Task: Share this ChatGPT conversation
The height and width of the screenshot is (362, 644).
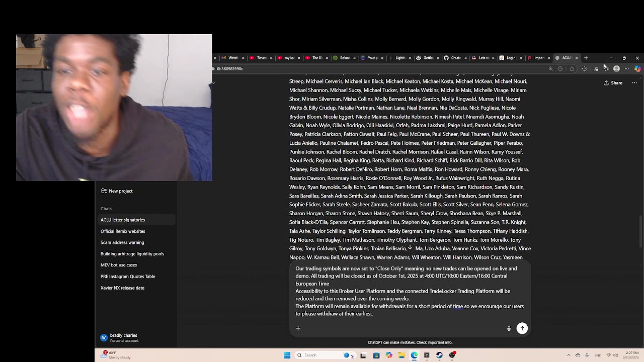Action: (613, 83)
